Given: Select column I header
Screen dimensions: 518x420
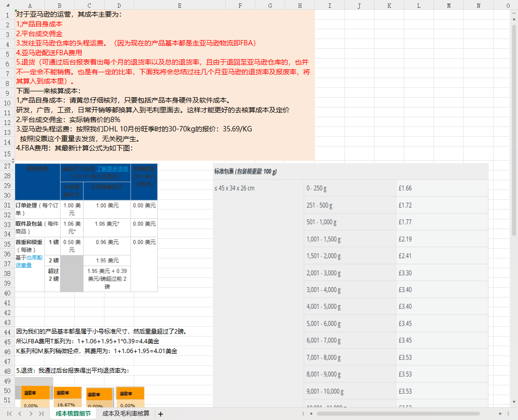Looking at the screenshot, I should point(330,5).
